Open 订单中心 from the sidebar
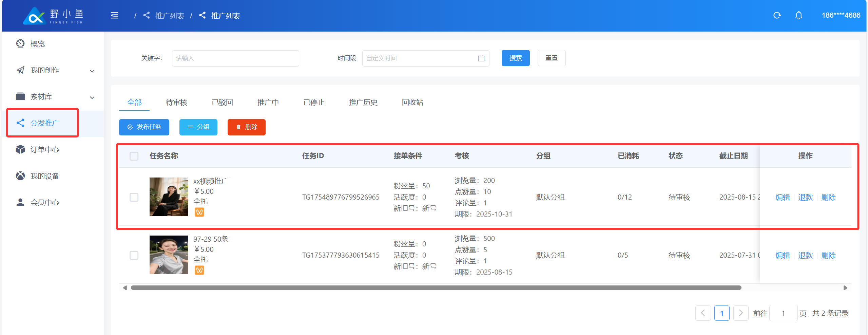 (44, 150)
